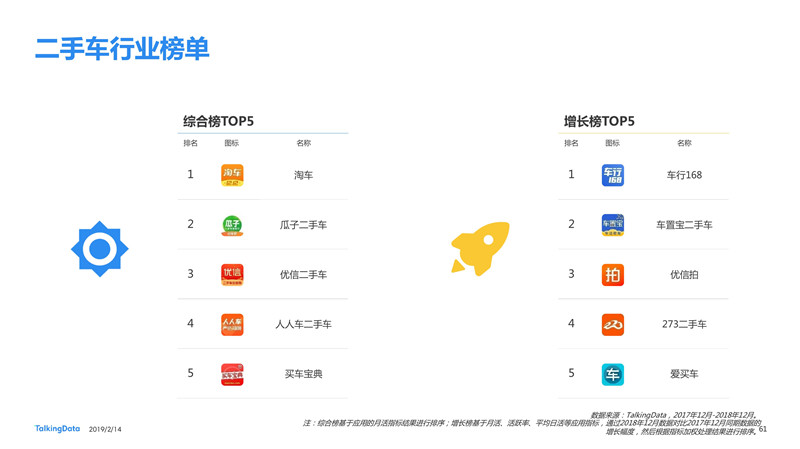
Task: Click the 爱买车 teal app icon
Action: 613,375
